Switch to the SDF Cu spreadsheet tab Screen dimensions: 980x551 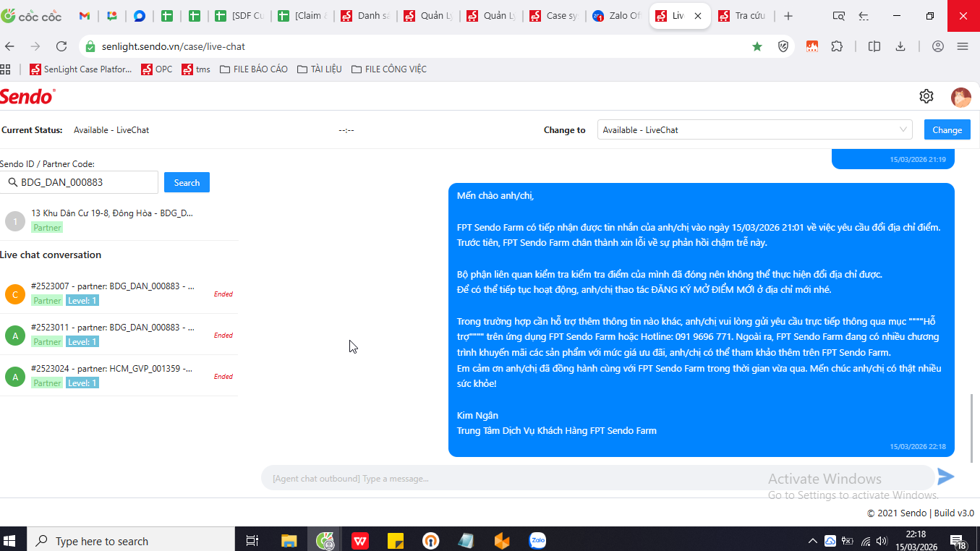[239, 16]
